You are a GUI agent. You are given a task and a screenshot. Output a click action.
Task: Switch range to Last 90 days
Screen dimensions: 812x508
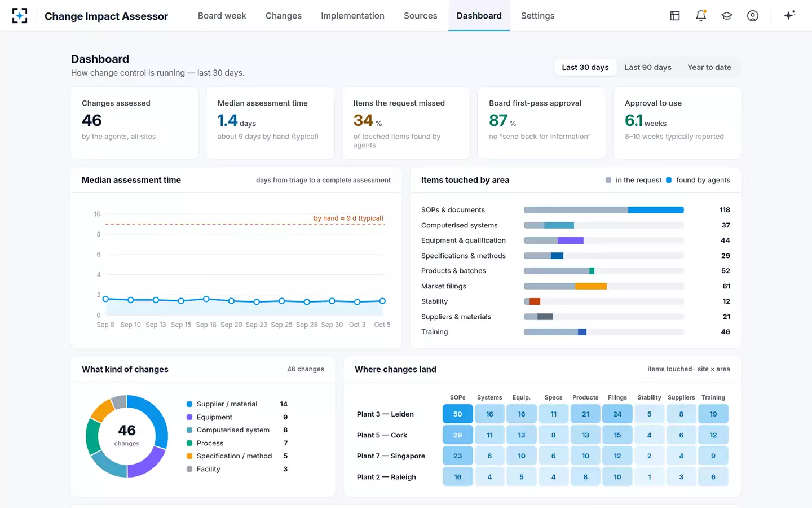pyautogui.click(x=648, y=67)
